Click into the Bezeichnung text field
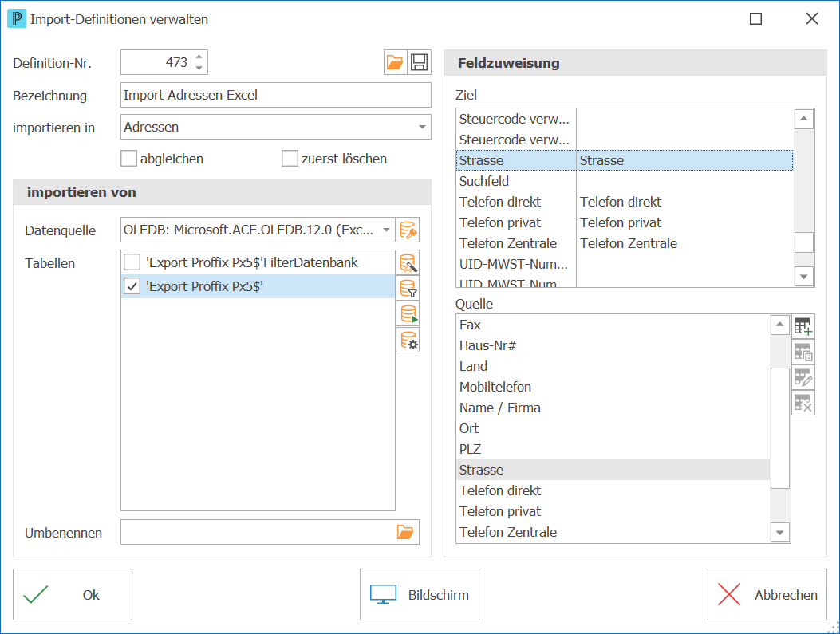840x634 pixels. pos(276,96)
